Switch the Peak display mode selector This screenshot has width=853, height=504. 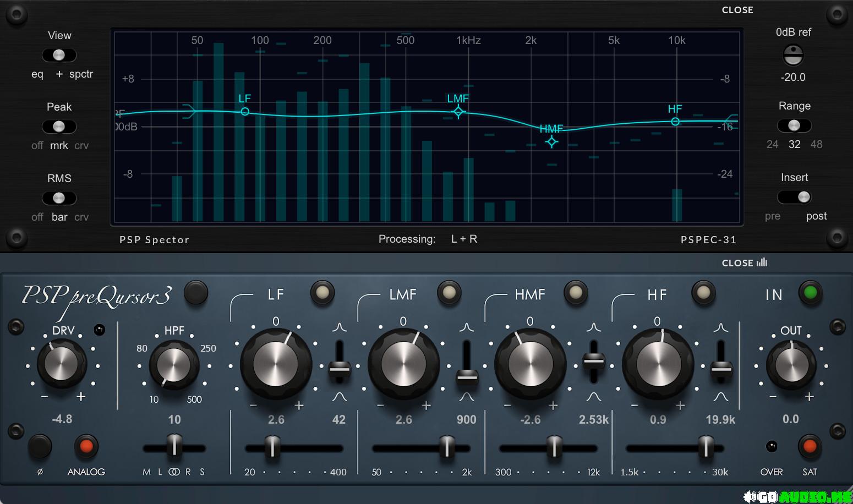click(x=59, y=127)
